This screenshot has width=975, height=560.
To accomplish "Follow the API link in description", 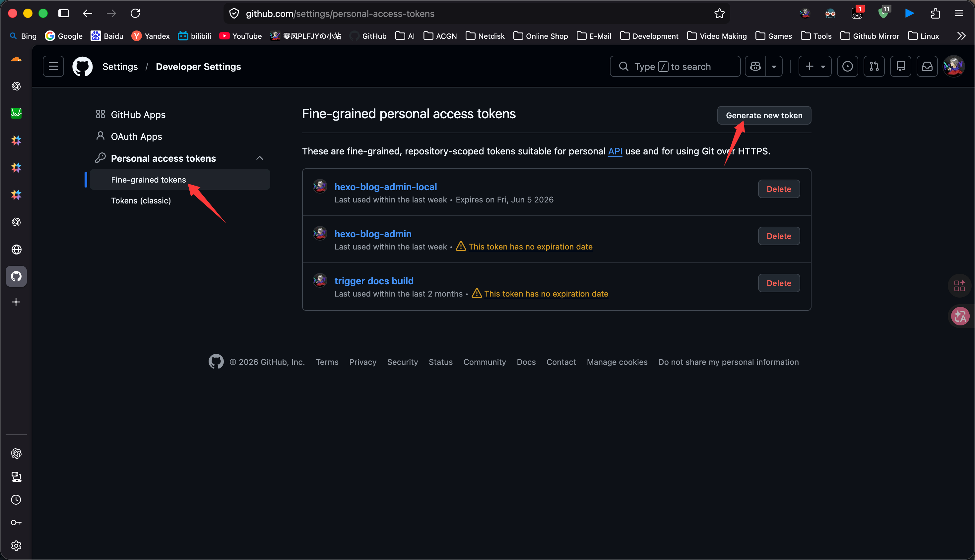I will [615, 151].
